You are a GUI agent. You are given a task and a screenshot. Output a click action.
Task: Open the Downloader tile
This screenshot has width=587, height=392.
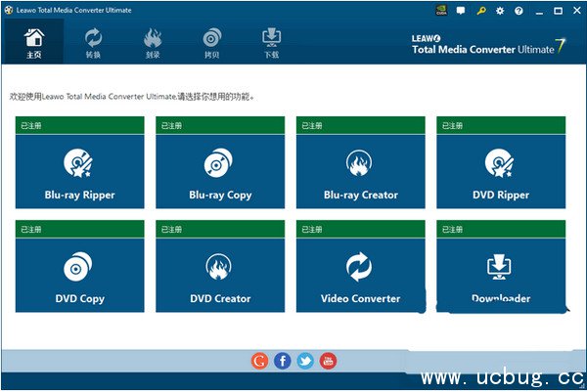point(500,274)
